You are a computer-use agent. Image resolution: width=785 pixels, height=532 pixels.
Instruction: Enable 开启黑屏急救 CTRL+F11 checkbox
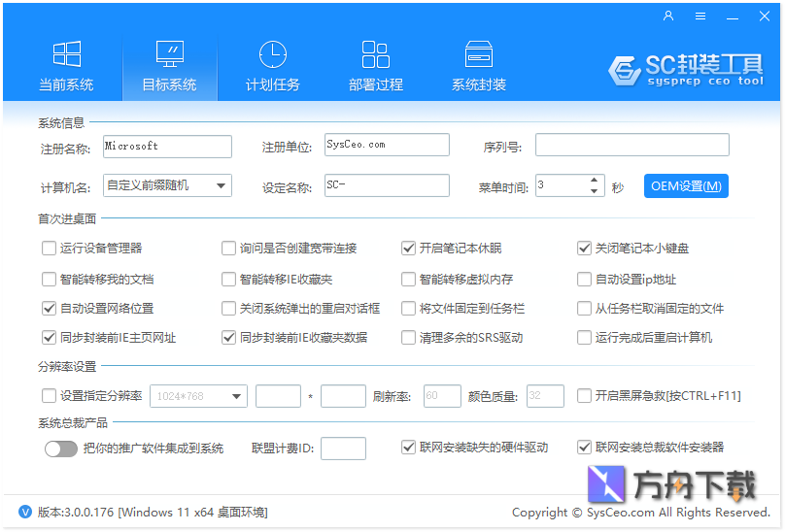point(584,396)
